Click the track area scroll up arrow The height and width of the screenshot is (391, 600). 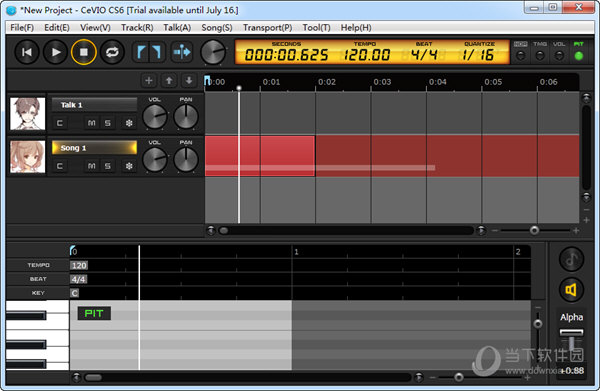coord(586,98)
